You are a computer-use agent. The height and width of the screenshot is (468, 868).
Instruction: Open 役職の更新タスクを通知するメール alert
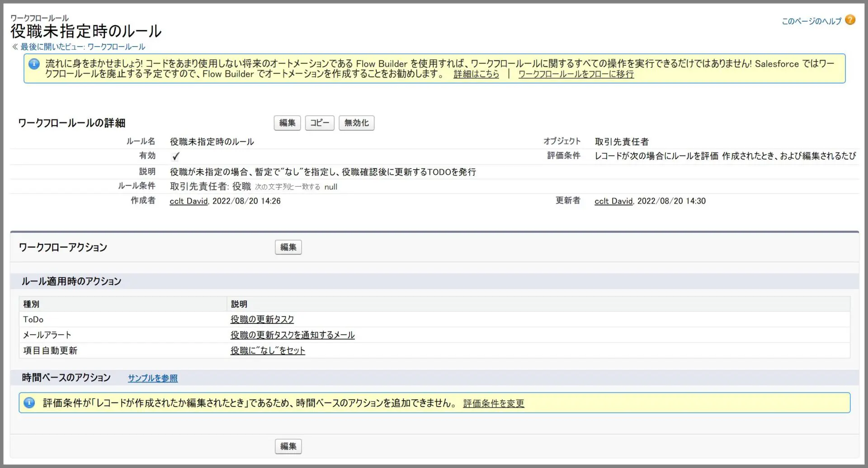click(x=292, y=335)
